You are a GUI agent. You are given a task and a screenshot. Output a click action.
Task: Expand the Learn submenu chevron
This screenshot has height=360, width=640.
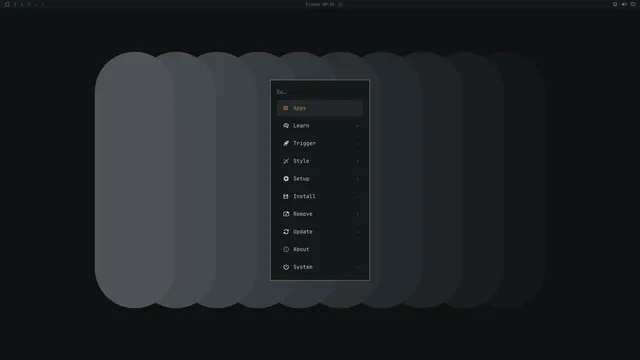coord(358,126)
